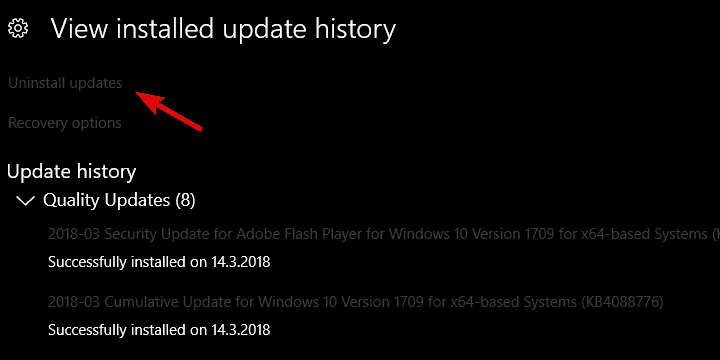Click the date 14.3.2018 under Flash update
The width and height of the screenshot is (720, 360).
[241, 262]
